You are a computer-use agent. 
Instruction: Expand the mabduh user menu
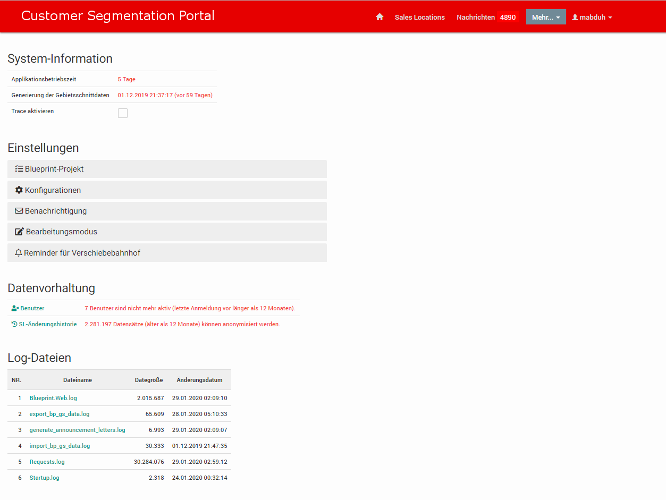[x=592, y=17]
